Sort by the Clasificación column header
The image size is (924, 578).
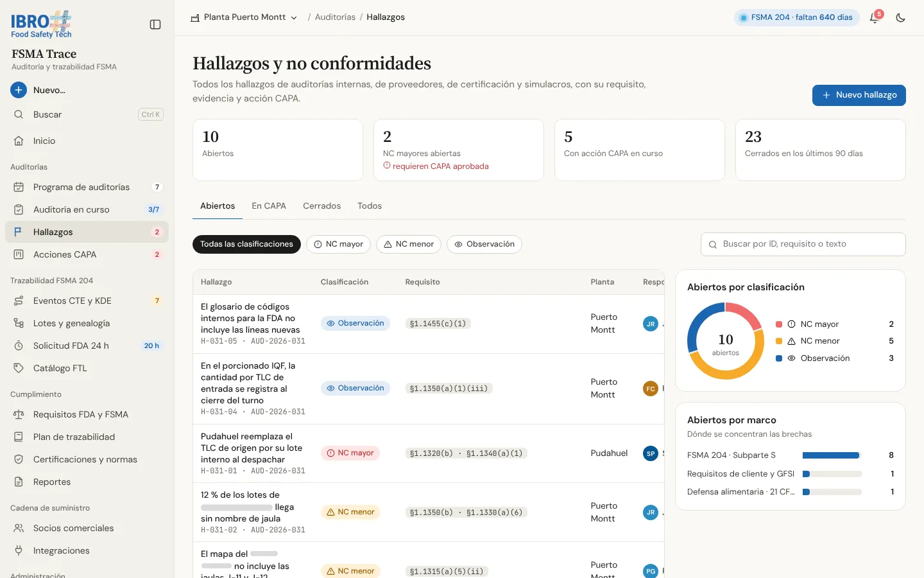pos(345,282)
